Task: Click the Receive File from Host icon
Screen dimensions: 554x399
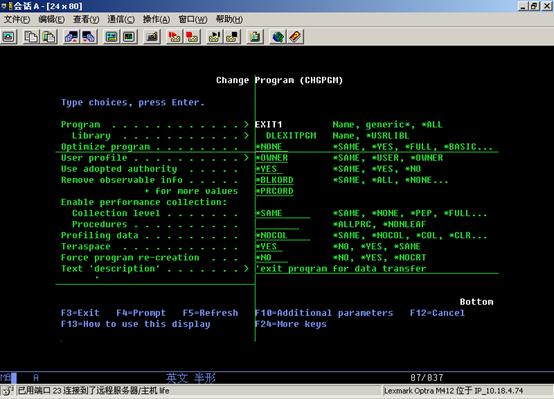Action: coord(89,37)
